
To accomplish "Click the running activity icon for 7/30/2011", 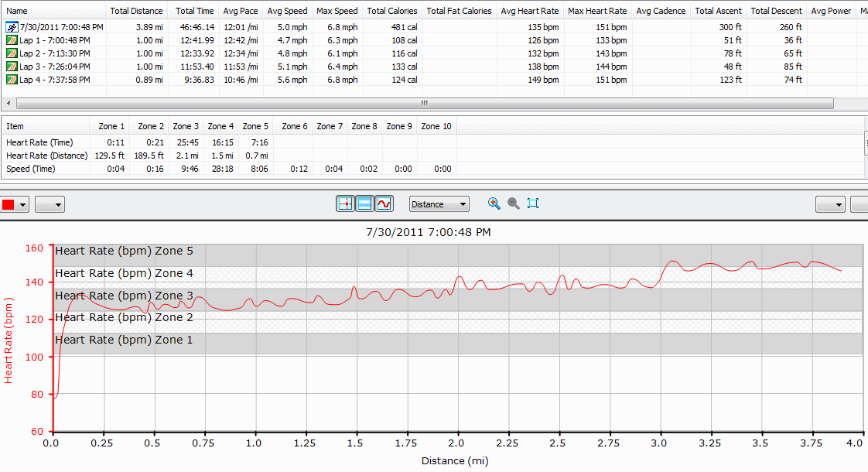I will (x=12, y=26).
